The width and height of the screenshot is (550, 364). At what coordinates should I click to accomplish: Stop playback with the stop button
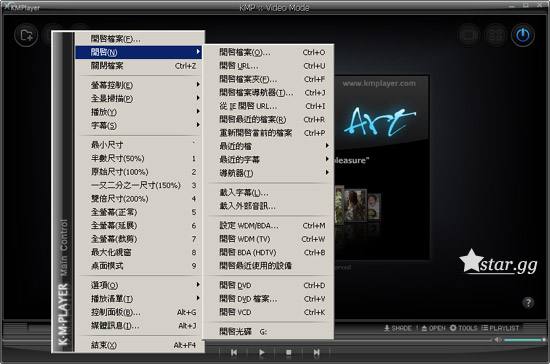[288, 352]
